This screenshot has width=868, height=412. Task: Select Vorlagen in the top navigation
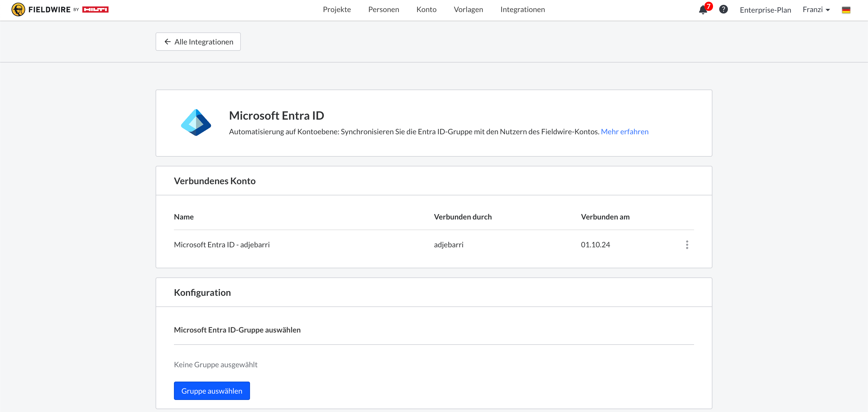pyautogui.click(x=468, y=9)
